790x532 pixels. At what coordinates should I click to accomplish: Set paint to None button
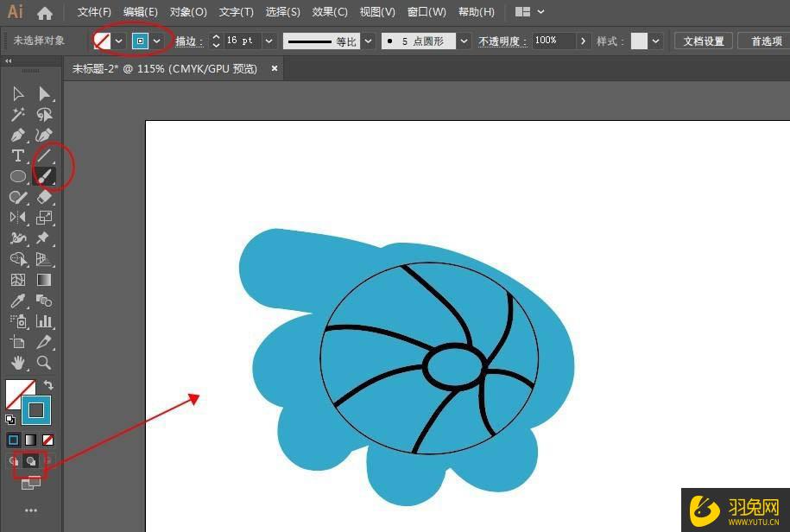(x=47, y=440)
